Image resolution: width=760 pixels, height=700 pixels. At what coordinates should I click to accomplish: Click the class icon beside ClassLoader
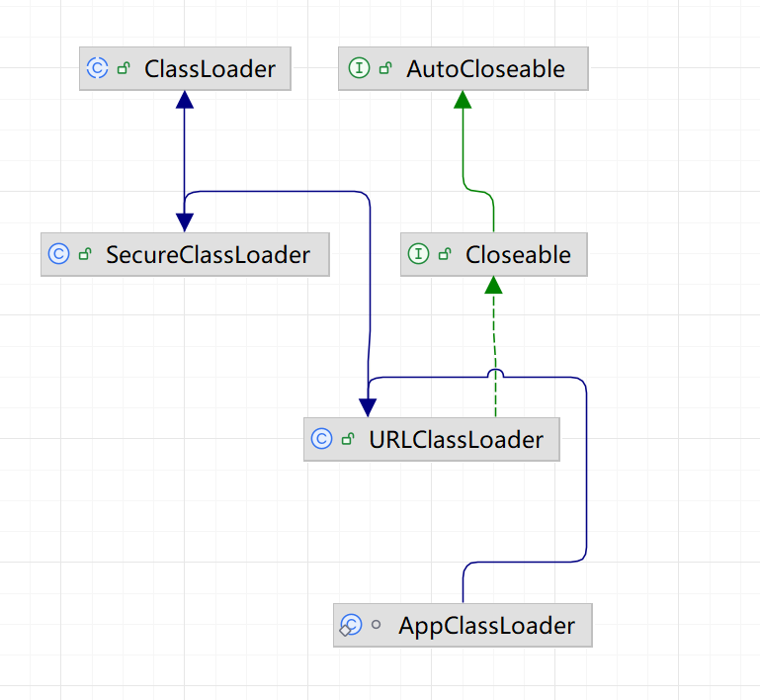[98, 68]
